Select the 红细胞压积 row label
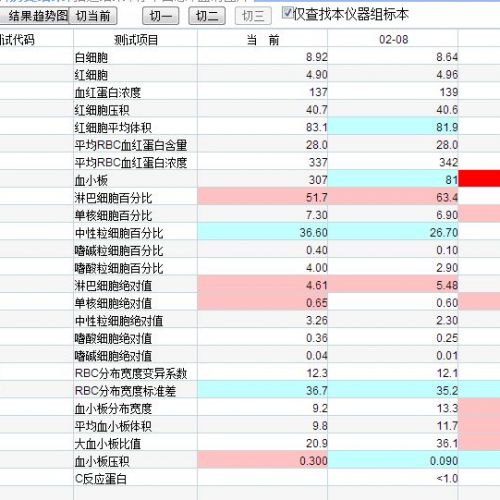 pyautogui.click(x=102, y=110)
